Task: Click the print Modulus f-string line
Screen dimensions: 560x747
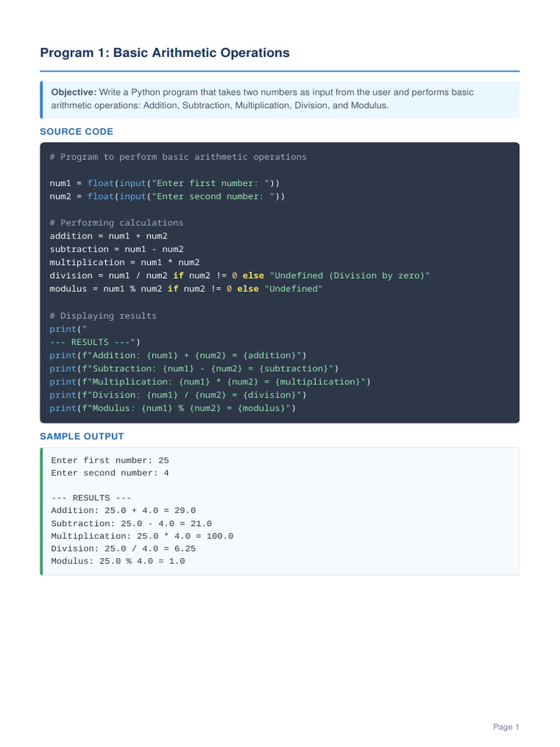Action: (173, 409)
